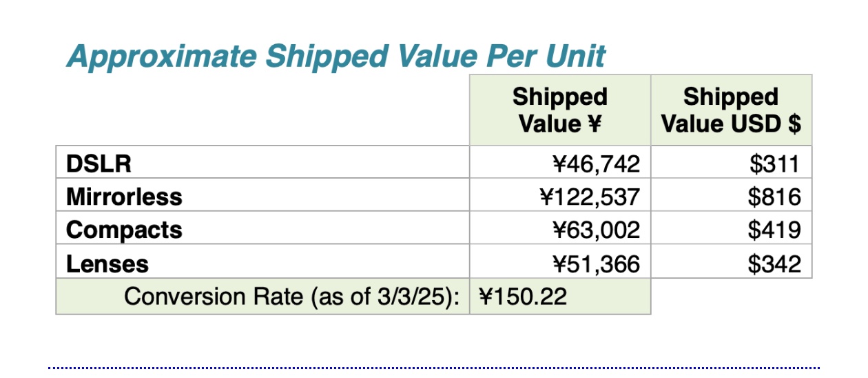Select the Shipped Value USD $ column header

(731, 110)
